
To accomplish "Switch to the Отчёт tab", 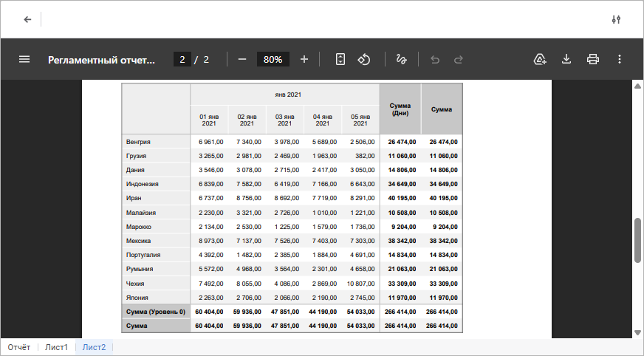I will click(19, 347).
